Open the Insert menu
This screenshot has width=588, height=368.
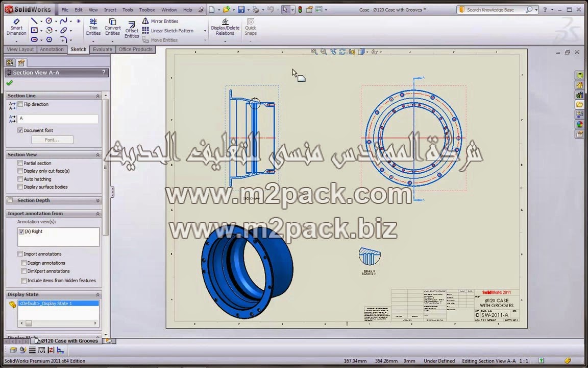pyautogui.click(x=110, y=10)
